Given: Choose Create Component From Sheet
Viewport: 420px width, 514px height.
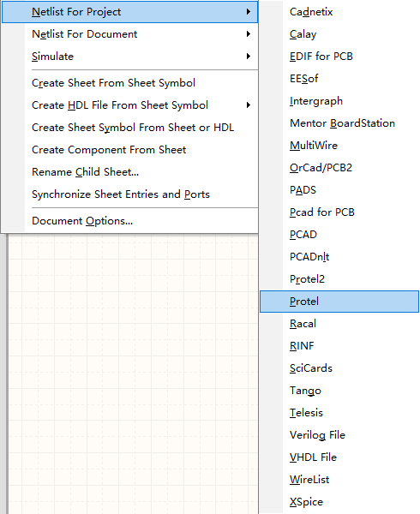Looking at the screenshot, I should [129, 150].
